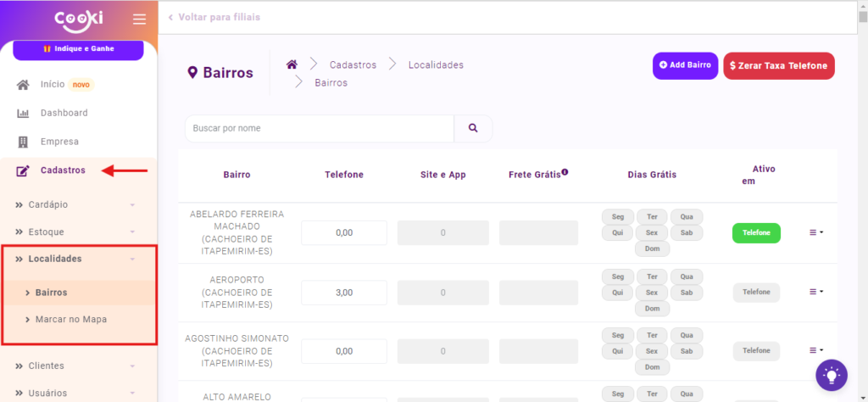The width and height of the screenshot is (868, 402).
Task: Click the magnifying glass search button
Action: coord(473,128)
